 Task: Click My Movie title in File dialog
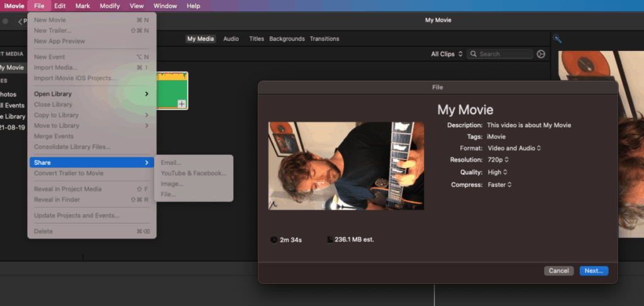[465, 110]
